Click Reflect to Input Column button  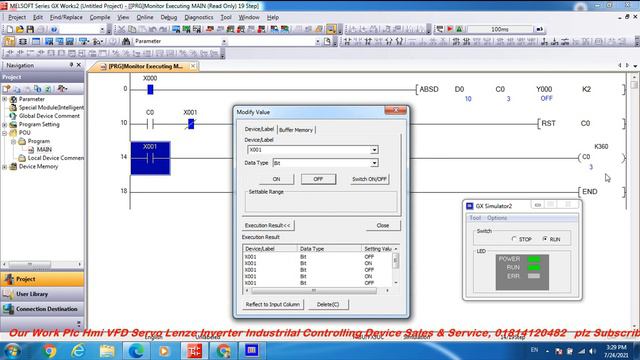coord(273,304)
